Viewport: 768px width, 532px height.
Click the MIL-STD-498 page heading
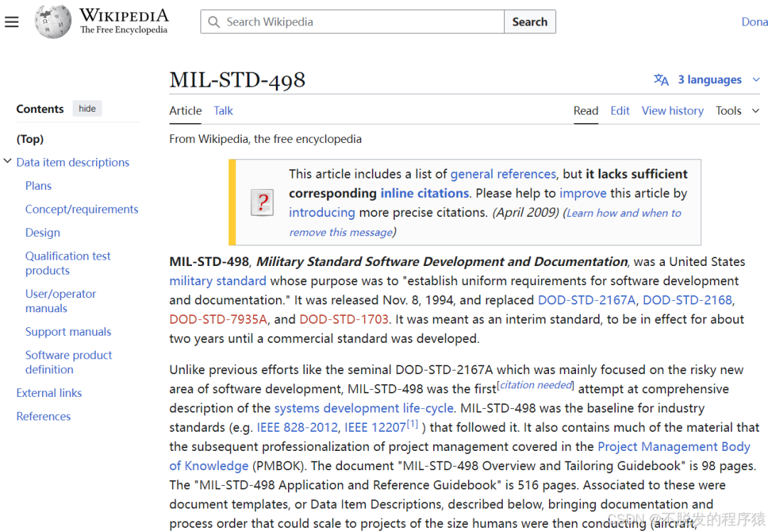click(x=238, y=80)
